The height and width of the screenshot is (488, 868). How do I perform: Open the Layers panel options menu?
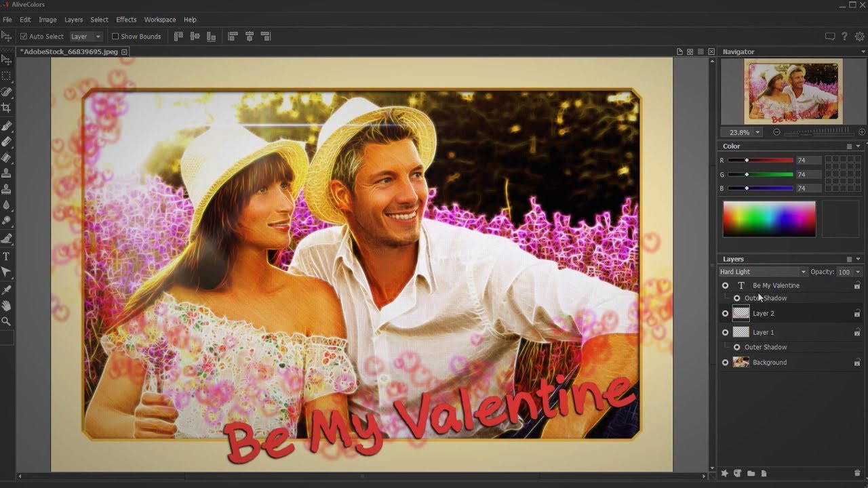point(849,259)
